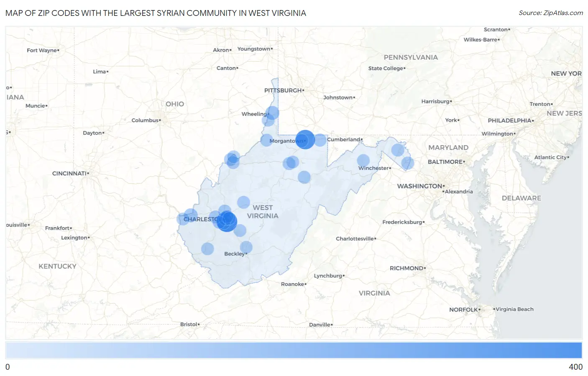588x376 pixels.
Task: Click the Scranton city label
Action: [496, 30]
